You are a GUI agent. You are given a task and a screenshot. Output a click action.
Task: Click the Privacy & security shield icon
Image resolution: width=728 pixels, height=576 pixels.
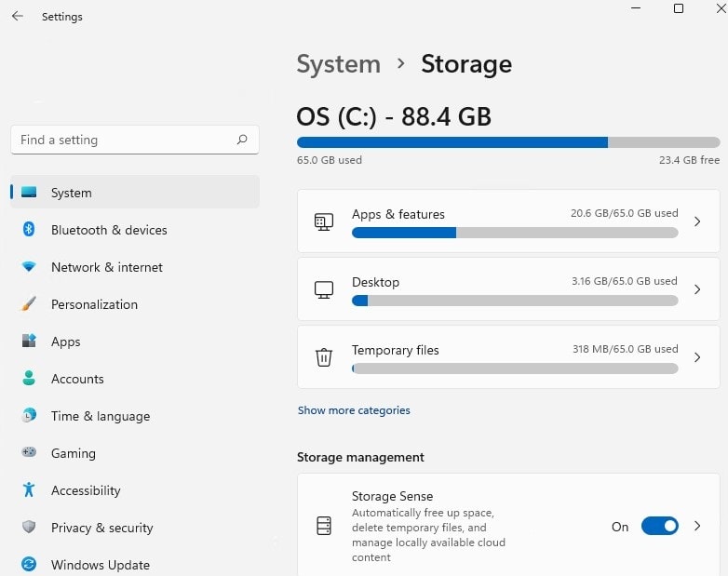(29, 528)
